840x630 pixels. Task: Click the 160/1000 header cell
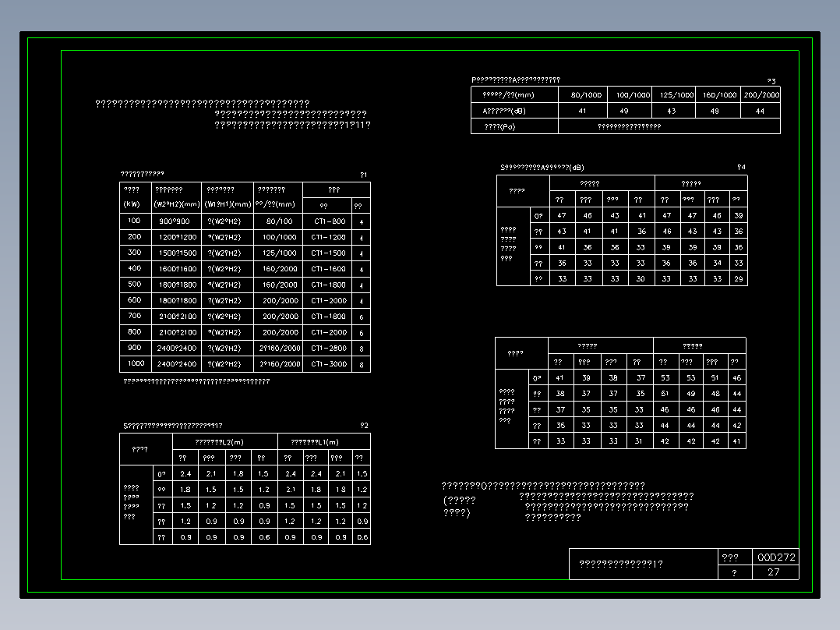(x=719, y=95)
